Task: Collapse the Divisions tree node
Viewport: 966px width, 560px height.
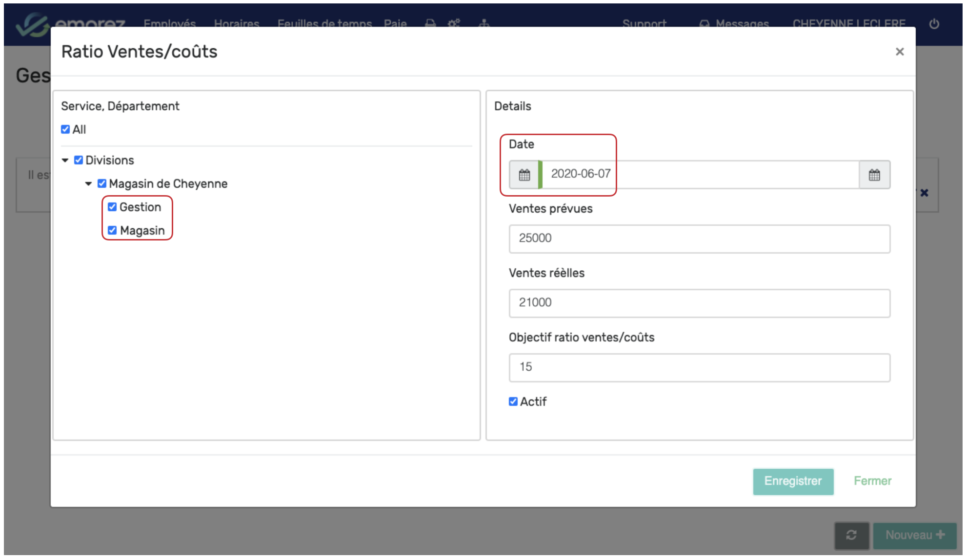Action: coord(65,160)
